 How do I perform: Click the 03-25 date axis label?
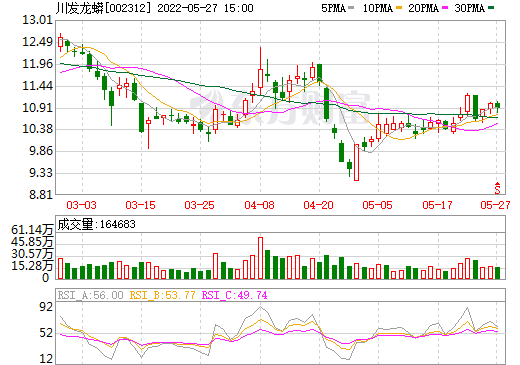(x=199, y=205)
